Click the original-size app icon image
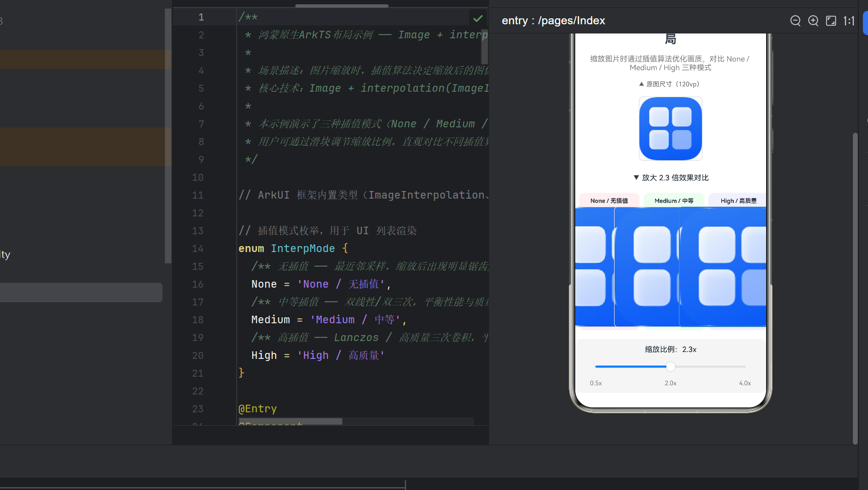Image resolution: width=868 pixels, height=490 pixels. (671, 128)
